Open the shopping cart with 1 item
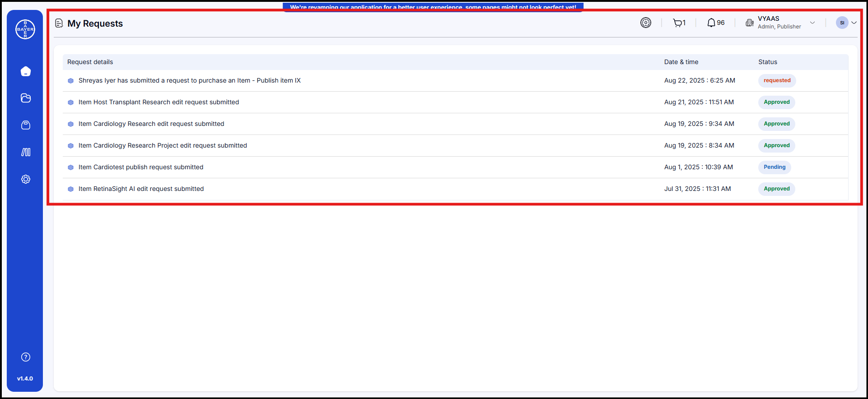 [679, 23]
